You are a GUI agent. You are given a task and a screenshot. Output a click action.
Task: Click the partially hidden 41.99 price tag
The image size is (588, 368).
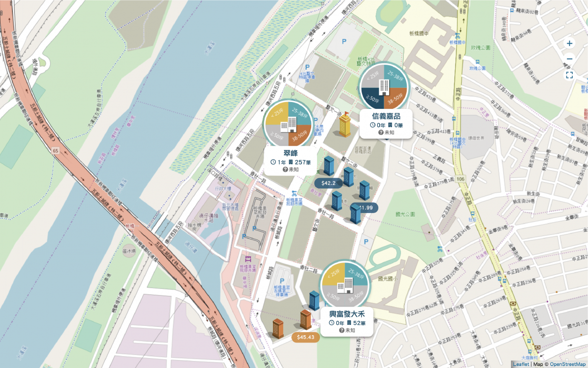pos(368,208)
